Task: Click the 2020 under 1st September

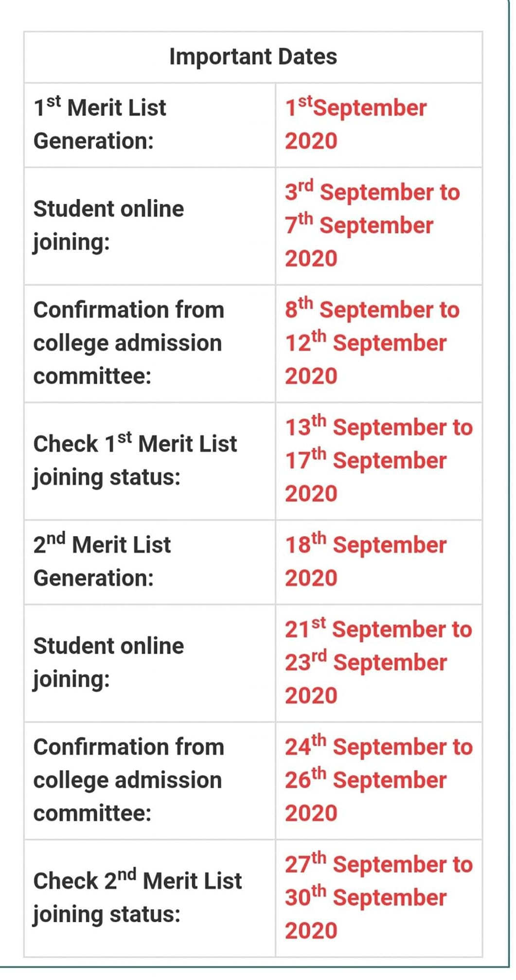Action: (x=311, y=141)
